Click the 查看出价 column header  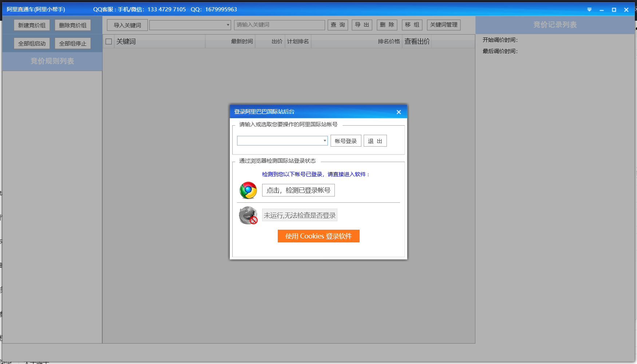[417, 41]
